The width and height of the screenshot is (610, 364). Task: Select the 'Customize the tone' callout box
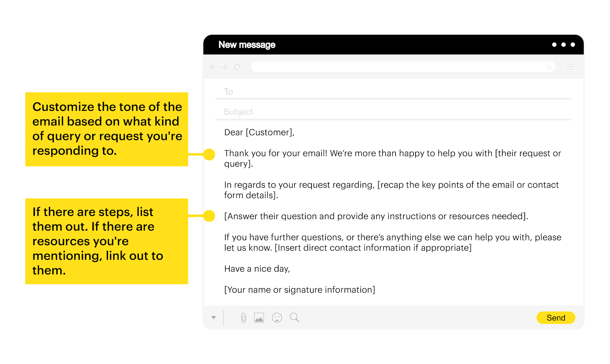[x=107, y=129]
